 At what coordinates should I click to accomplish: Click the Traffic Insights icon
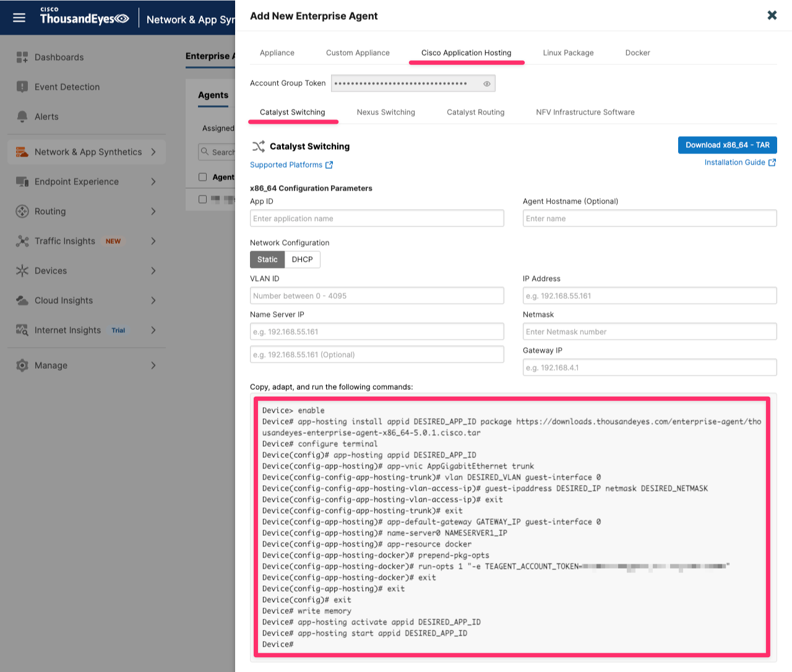22,241
